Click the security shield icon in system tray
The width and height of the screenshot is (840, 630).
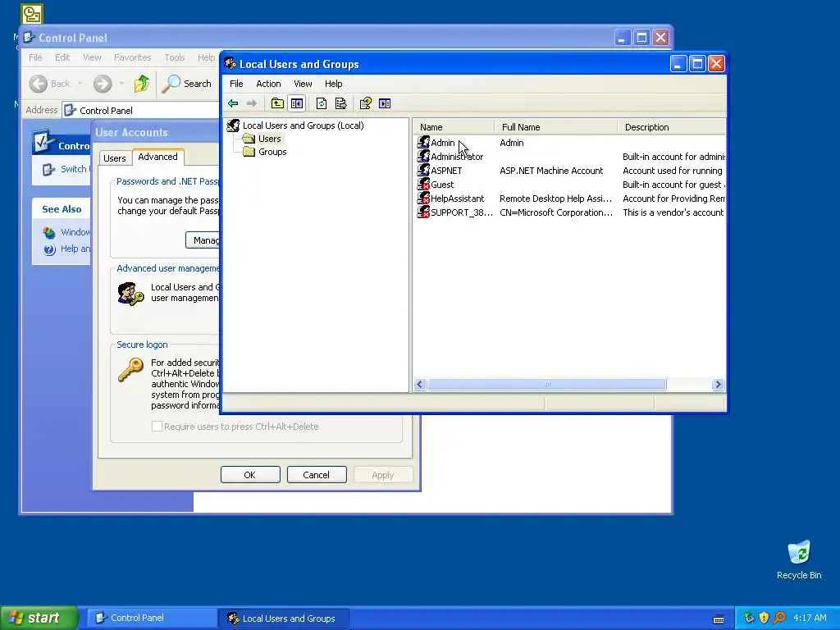764,618
